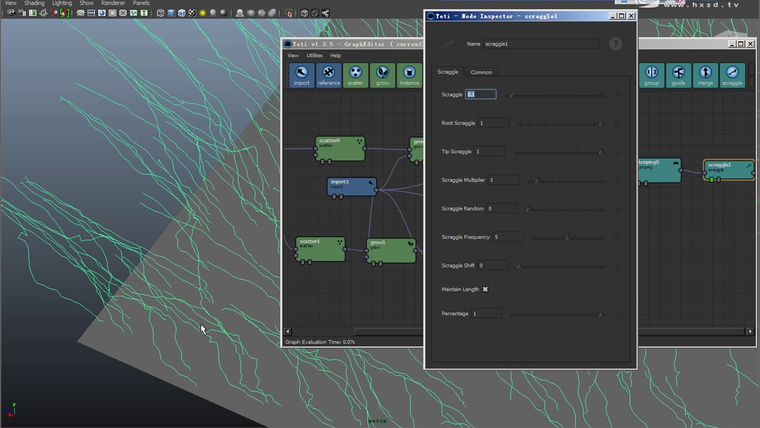Click the guide node toolbar icon

[x=679, y=75]
